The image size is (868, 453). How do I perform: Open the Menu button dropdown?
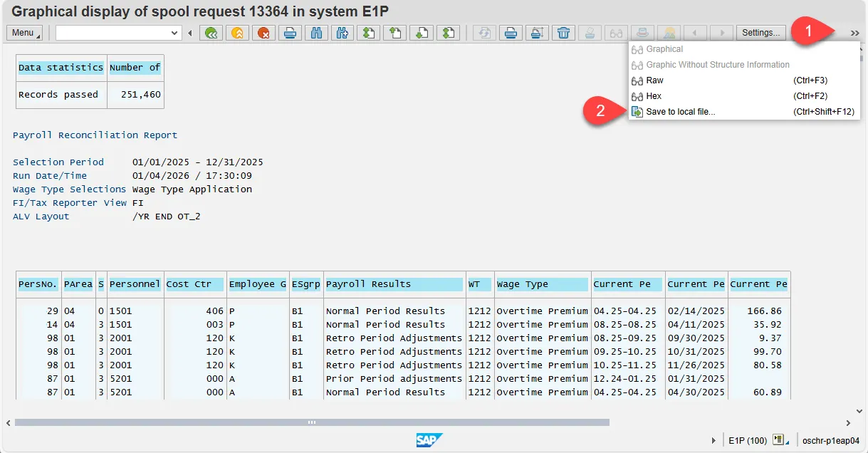(24, 33)
